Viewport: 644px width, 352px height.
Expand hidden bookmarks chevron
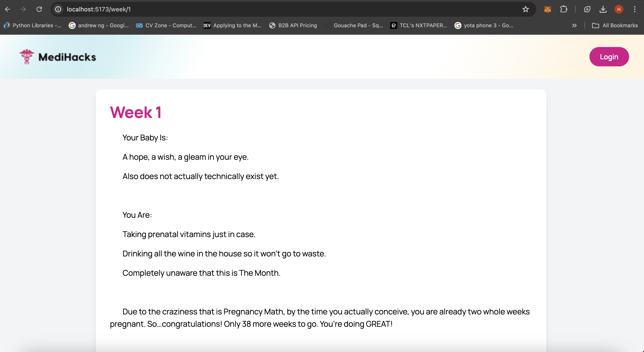click(574, 25)
